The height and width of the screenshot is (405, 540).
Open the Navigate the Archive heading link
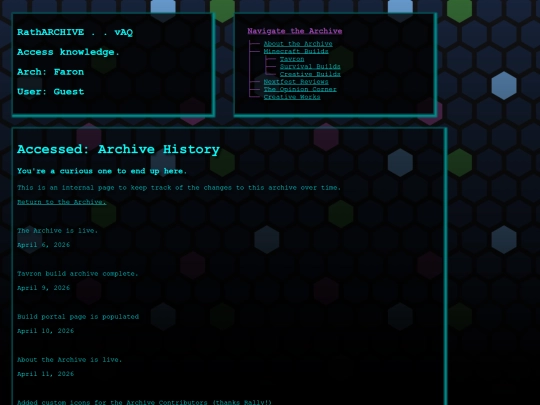click(x=294, y=31)
